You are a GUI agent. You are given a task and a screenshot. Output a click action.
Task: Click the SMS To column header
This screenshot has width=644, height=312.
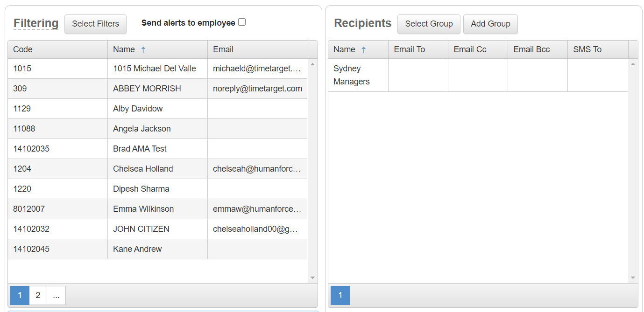tap(598, 49)
